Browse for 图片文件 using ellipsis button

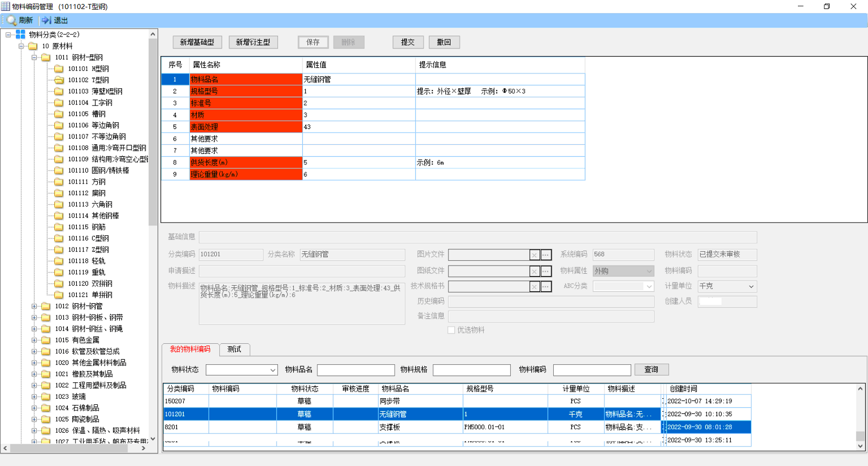[546, 255]
